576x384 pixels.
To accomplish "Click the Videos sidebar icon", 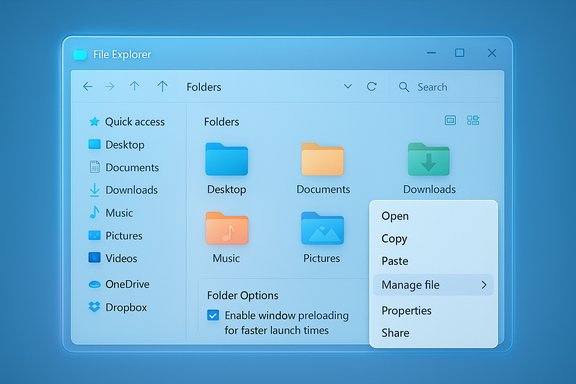I will 94,258.
